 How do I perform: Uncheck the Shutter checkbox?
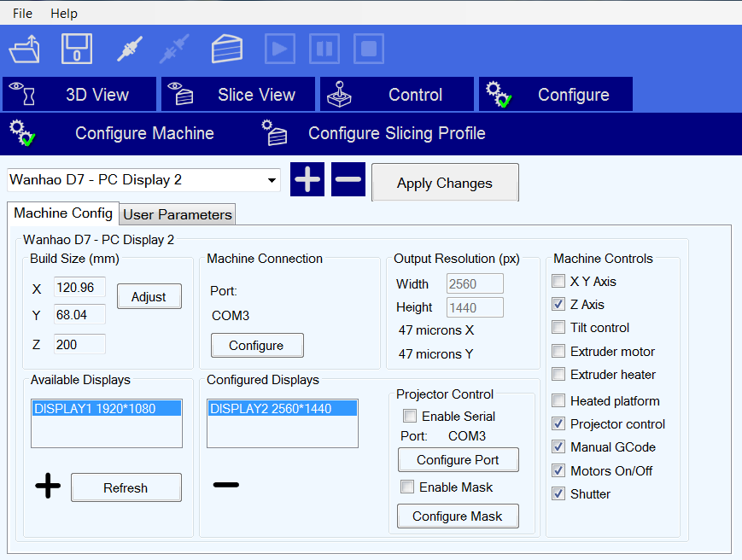pos(558,493)
